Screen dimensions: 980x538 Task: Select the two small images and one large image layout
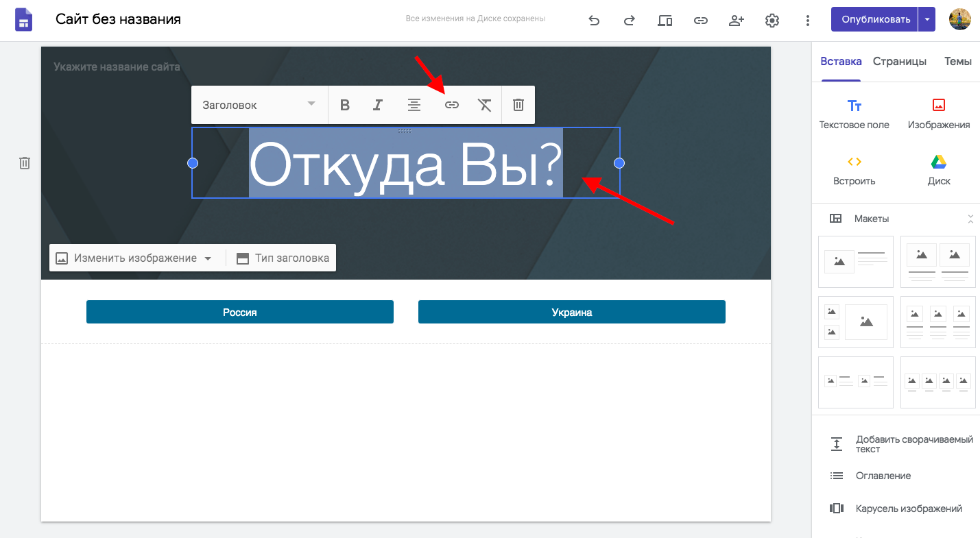pyautogui.click(x=856, y=322)
